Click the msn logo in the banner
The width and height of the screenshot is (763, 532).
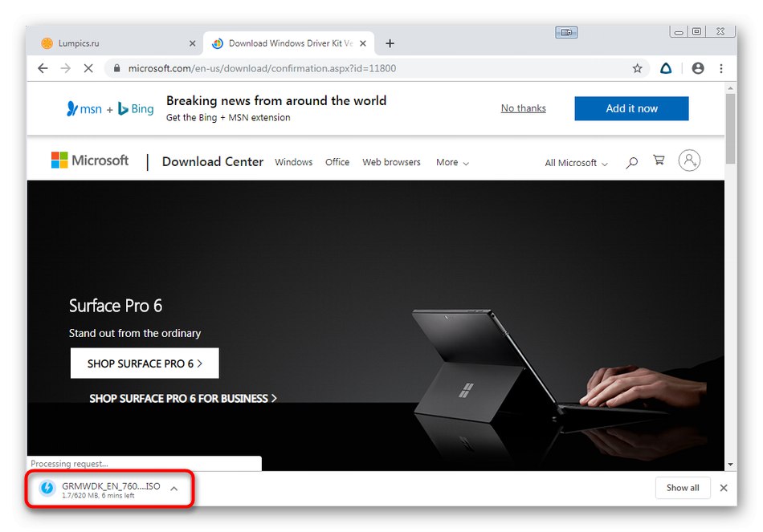point(84,108)
